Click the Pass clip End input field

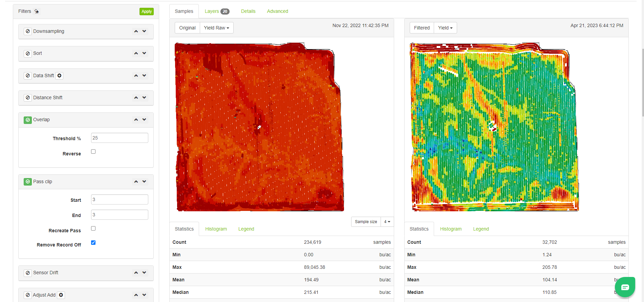[x=120, y=215]
